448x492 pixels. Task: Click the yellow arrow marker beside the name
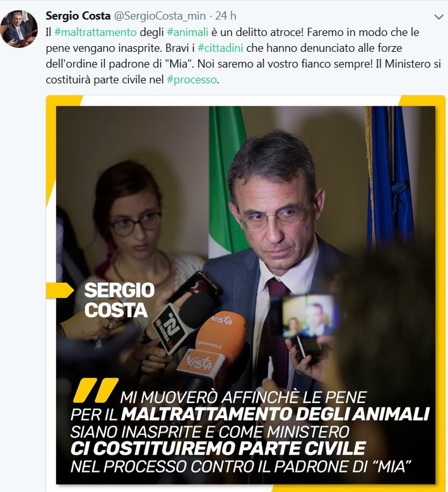60,291
